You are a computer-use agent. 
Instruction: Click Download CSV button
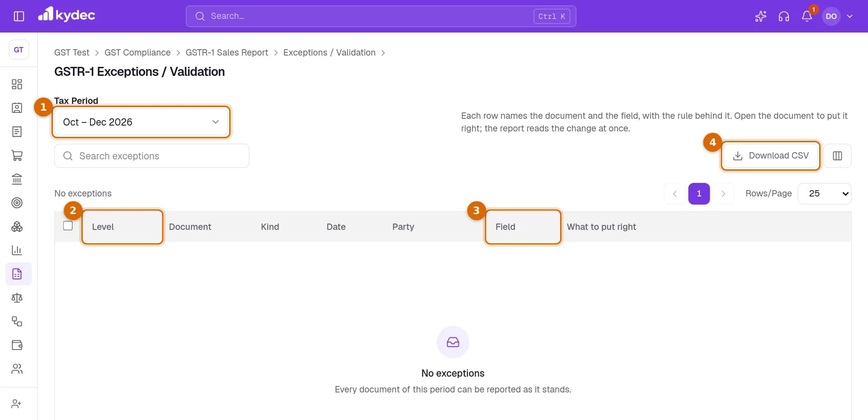tap(771, 156)
